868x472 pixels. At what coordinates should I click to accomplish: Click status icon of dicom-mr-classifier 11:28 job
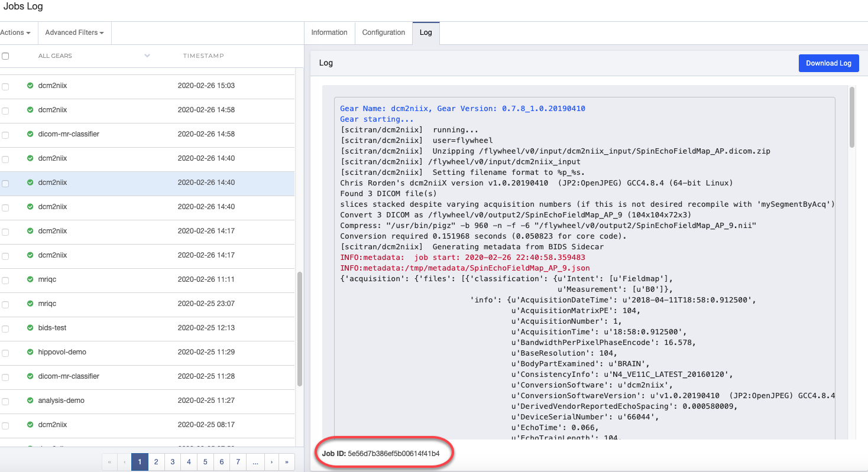pos(30,376)
